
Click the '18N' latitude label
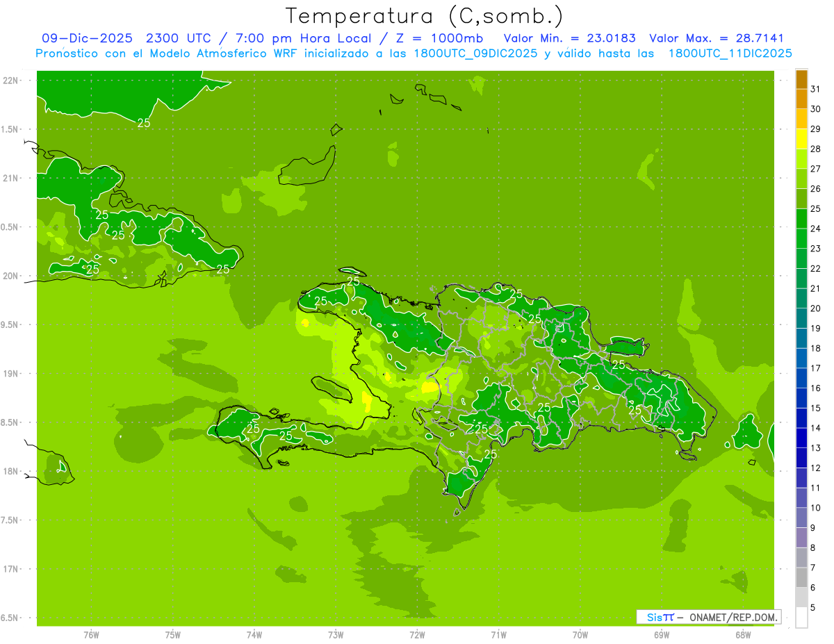10,471
